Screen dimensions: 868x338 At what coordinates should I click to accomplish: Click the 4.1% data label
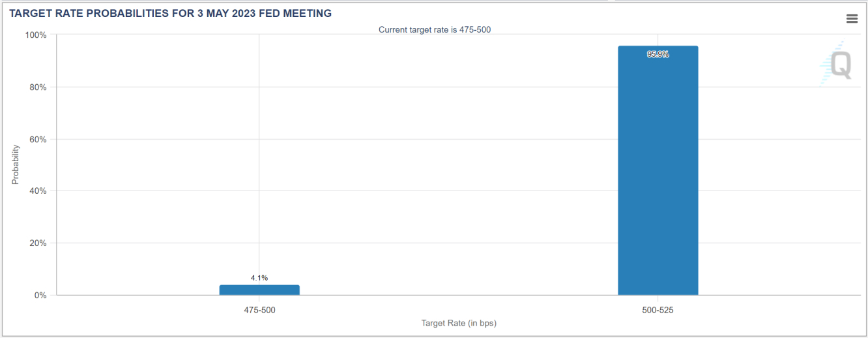(259, 278)
